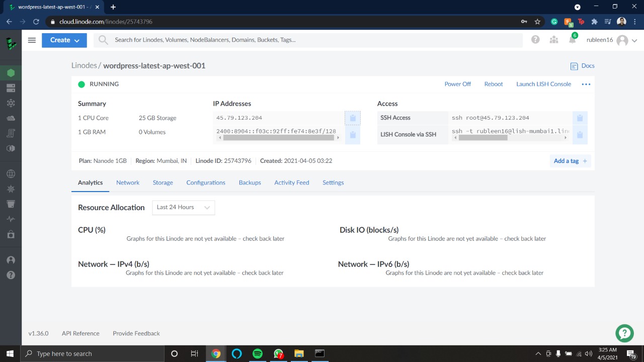This screenshot has height=362, width=644.
Task: Switch to the Storage tab
Action: 163,183
